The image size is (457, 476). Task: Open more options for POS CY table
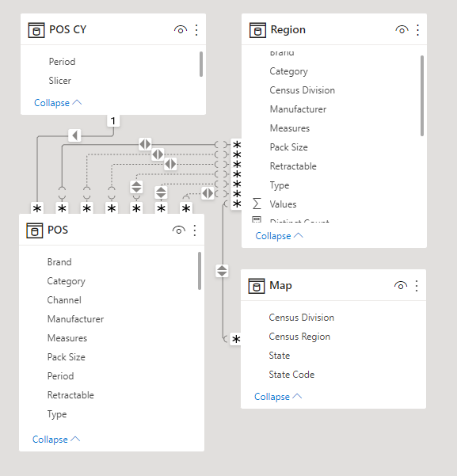click(196, 30)
